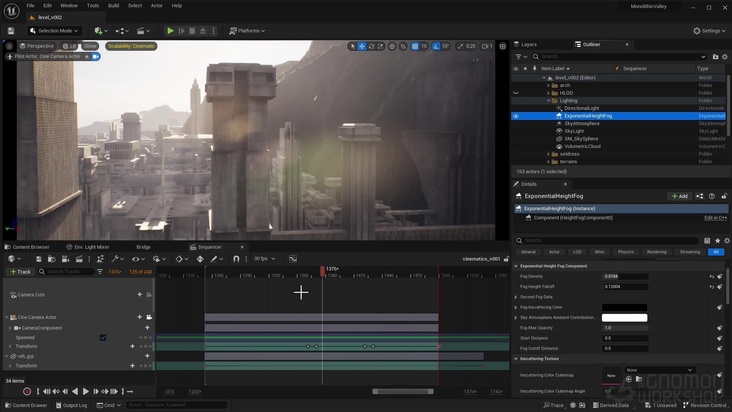Image resolution: width=732 pixels, height=412 pixels.
Task: Click the Fog Density value field
Action: click(x=625, y=277)
